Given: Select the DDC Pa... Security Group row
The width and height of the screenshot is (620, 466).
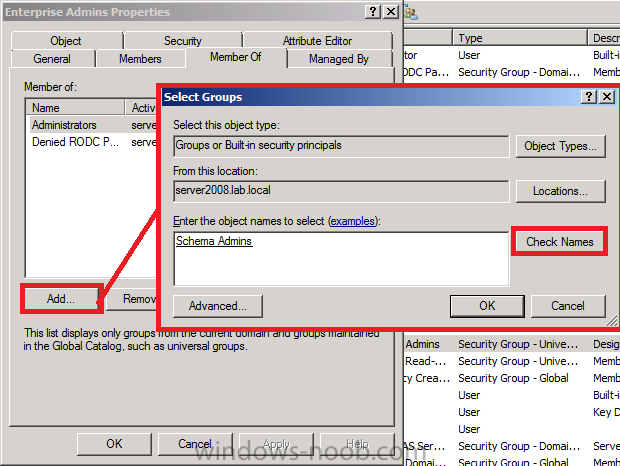Looking at the screenshot, I should (x=512, y=72).
